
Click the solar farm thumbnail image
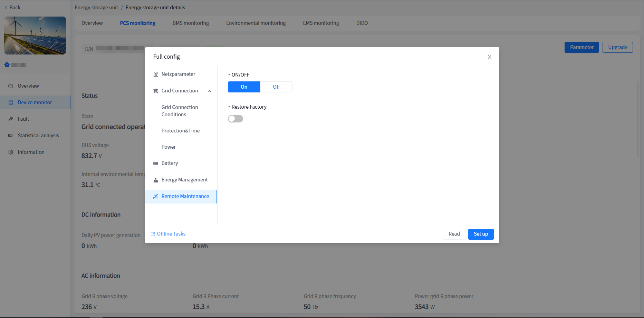click(35, 36)
